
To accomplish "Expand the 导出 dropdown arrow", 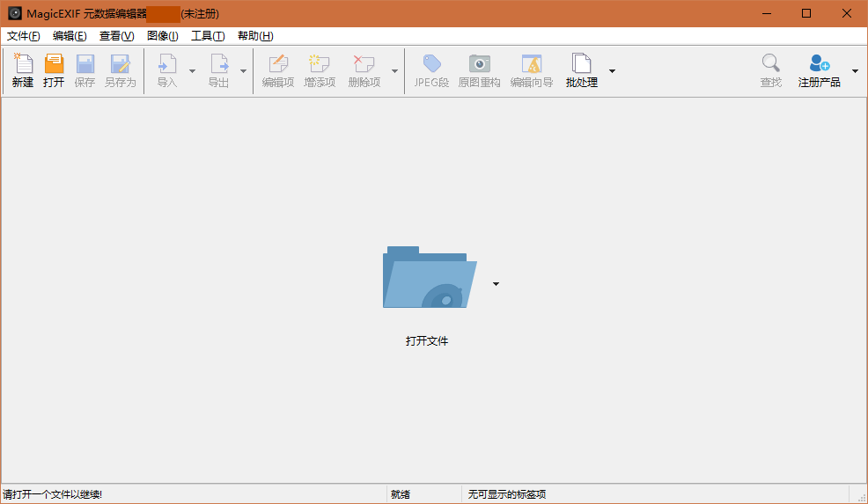I will (x=243, y=71).
